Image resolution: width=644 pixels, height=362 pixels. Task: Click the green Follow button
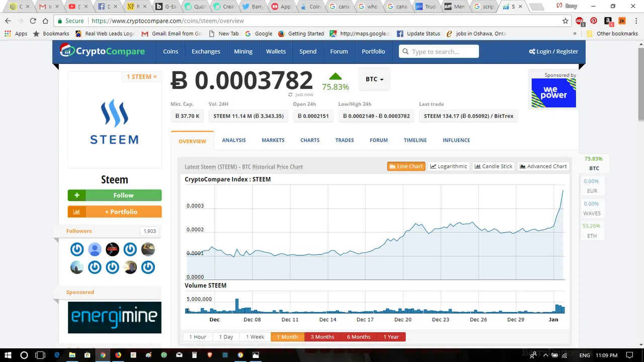click(x=115, y=195)
